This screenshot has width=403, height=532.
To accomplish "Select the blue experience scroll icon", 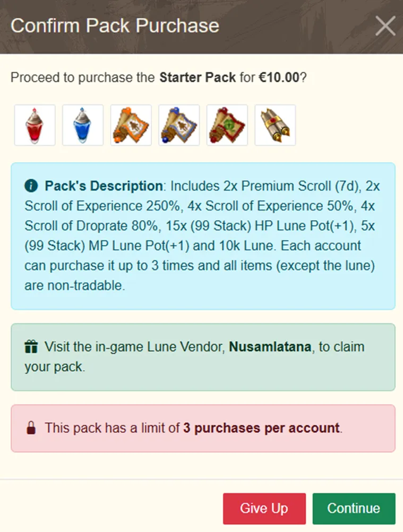I will [x=179, y=125].
